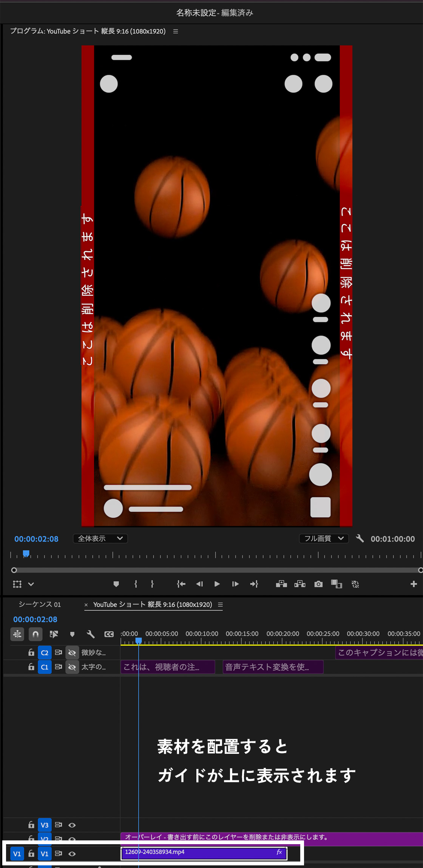This screenshot has width=423, height=868.
Task: Toggle V3 track output eye icon
Action: coord(72,825)
